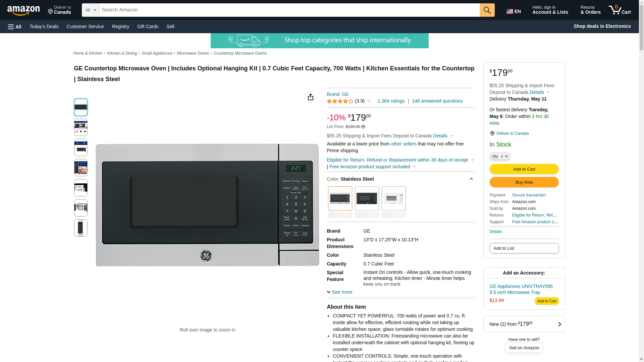The image size is (644, 362).
Task: Click the List Price info icon
Action: pyautogui.click(x=363, y=127)
